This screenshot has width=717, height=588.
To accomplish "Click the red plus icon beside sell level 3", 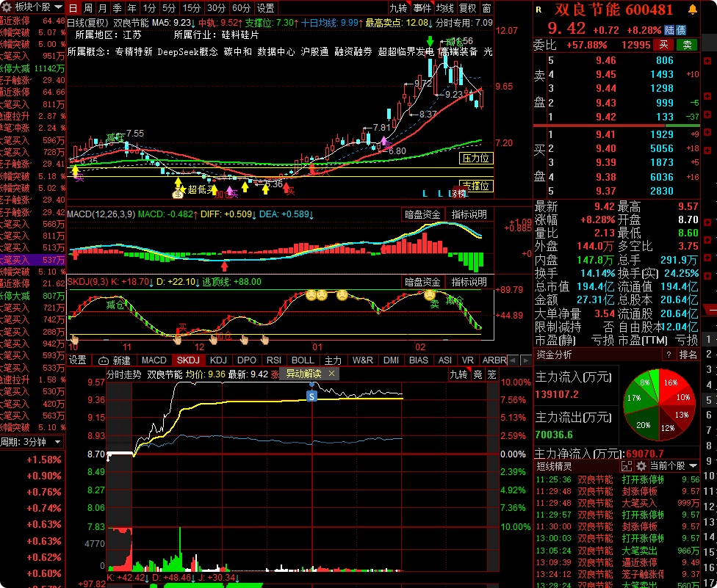I will pyautogui.click(x=708, y=96).
